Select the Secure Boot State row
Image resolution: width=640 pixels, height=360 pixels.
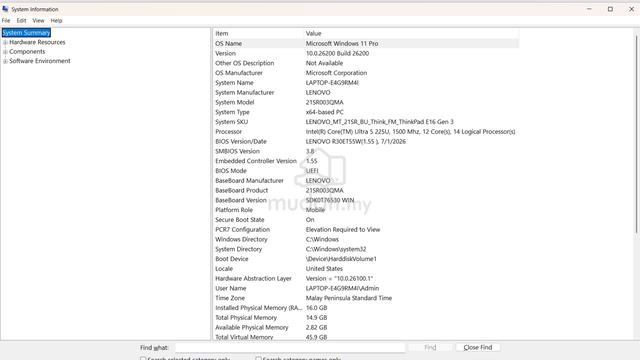click(366, 220)
